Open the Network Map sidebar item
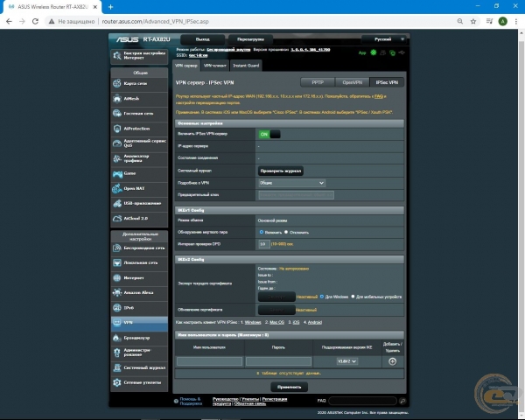The height and width of the screenshot is (420, 525). [139, 83]
